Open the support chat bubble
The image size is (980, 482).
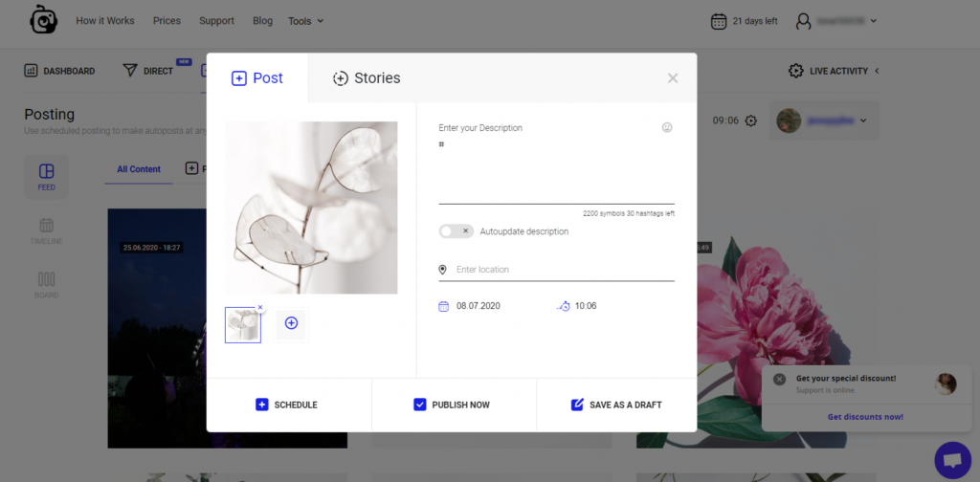coord(951,460)
